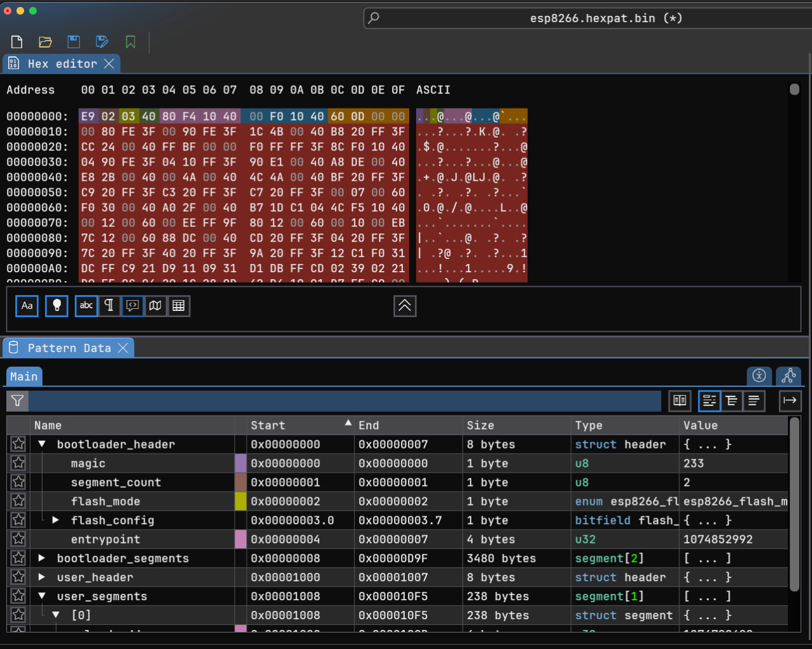Click the pink color swatch beside entrypoint
This screenshot has width=812, height=649.
click(x=240, y=539)
